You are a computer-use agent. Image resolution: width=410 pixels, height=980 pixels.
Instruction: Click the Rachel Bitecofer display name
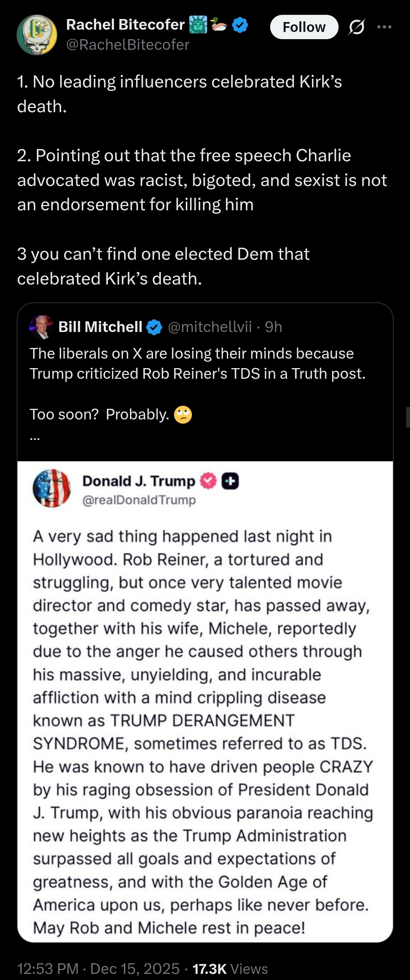(125, 25)
